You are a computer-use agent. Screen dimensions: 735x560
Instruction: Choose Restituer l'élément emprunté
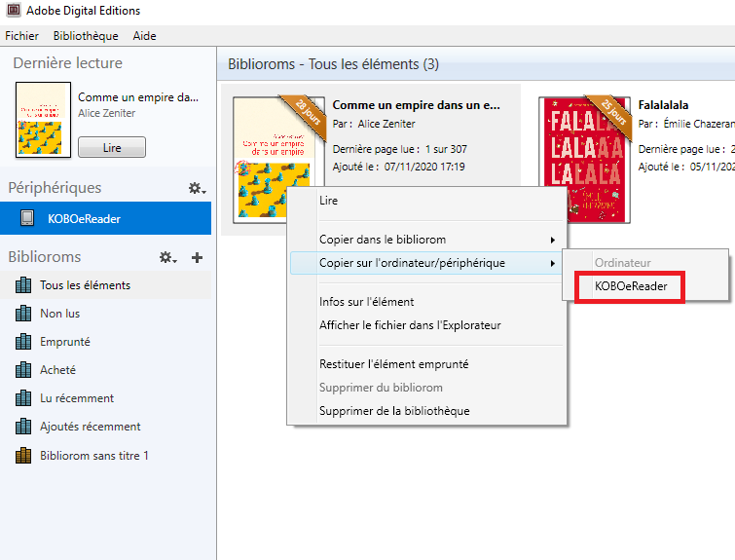(x=426, y=364)
